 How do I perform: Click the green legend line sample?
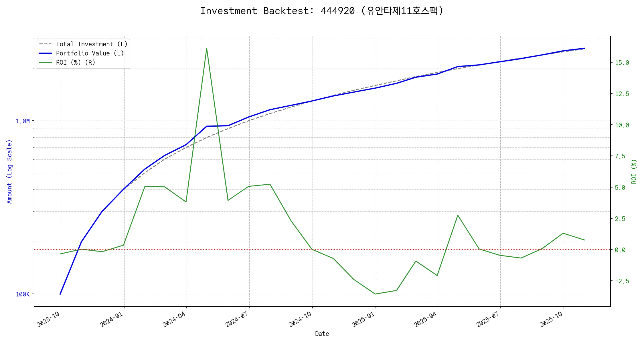tap(46, 63)
